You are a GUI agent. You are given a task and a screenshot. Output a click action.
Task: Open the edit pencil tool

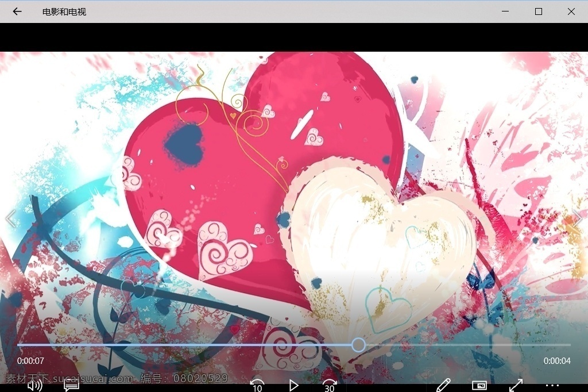point(443,385)
